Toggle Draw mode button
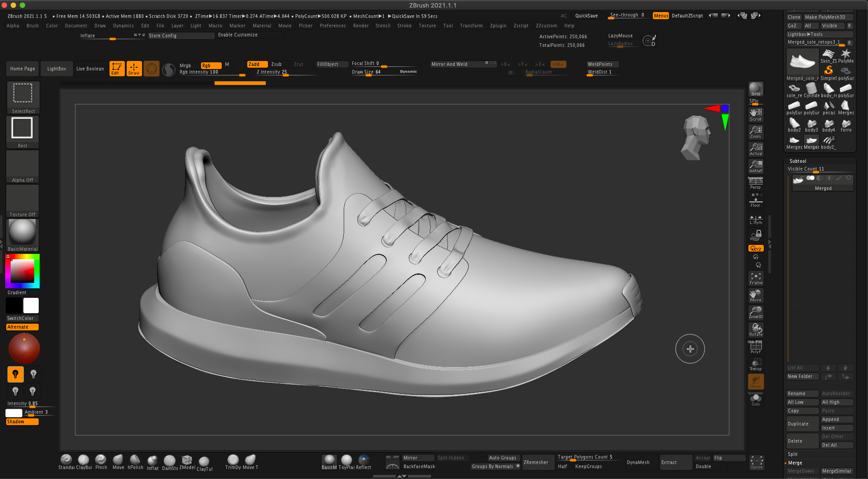 pyautogui.click(x=134, y=69)
